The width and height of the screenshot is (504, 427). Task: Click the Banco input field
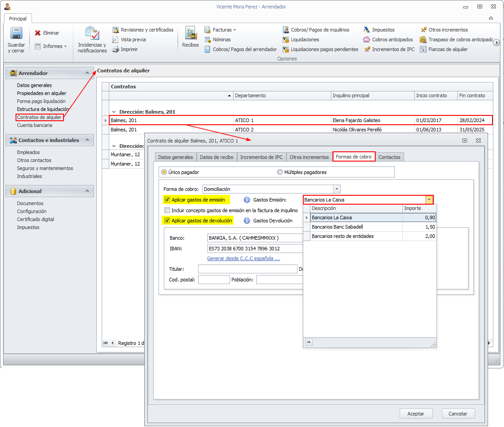tap(255, 238)
